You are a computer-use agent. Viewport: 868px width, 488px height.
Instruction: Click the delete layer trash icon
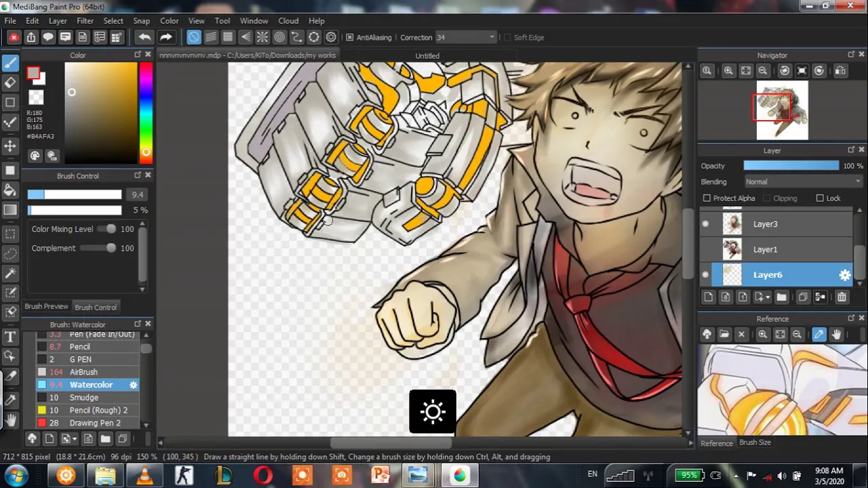coord(842,297)
